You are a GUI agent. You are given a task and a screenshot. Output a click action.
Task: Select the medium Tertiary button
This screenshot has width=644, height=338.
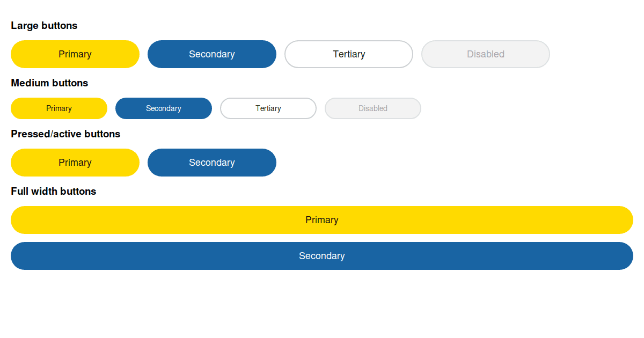pyautogui.click(x=268, y=108)
